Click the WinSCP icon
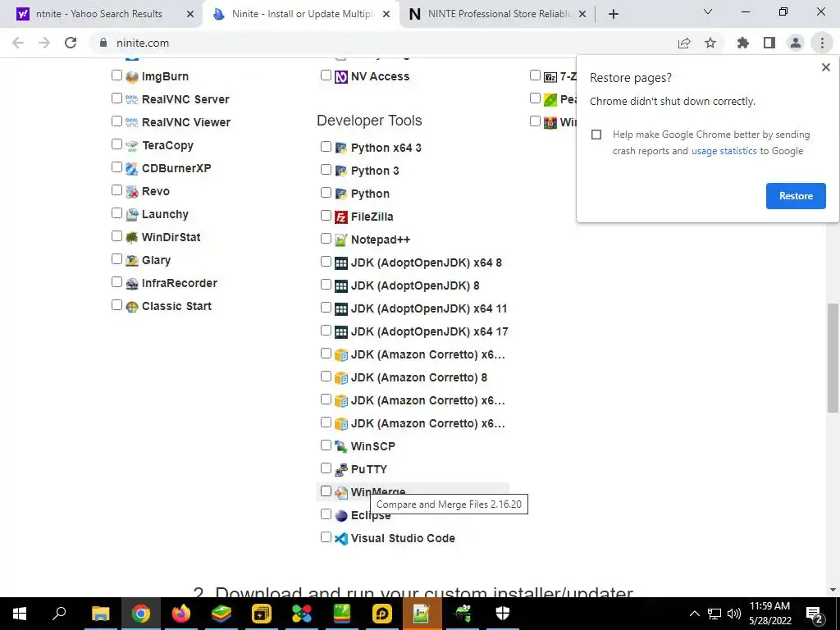Screen dimensions: 840x630 (341, 446)
